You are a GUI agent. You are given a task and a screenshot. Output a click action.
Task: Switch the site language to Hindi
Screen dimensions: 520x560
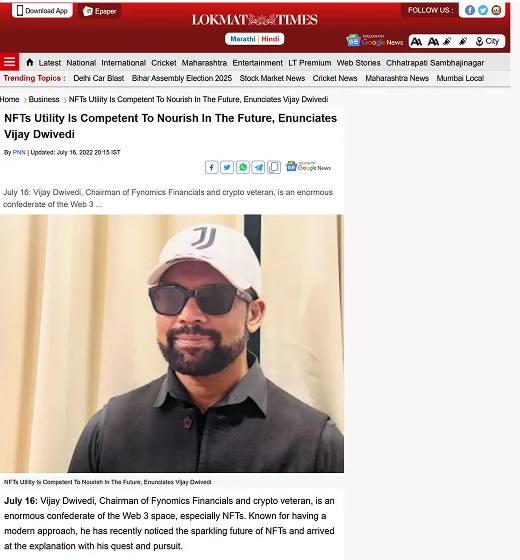pos(270,39)
